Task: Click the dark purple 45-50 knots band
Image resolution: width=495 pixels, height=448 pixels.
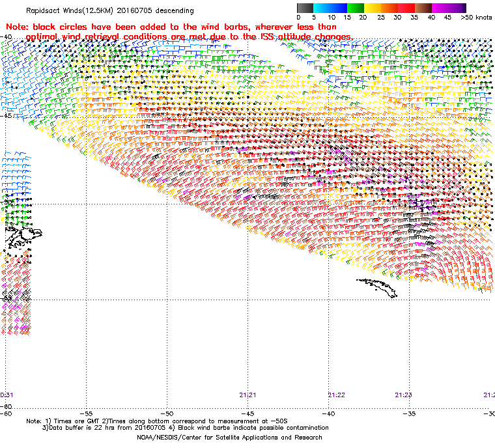Action: coord(458,8)
